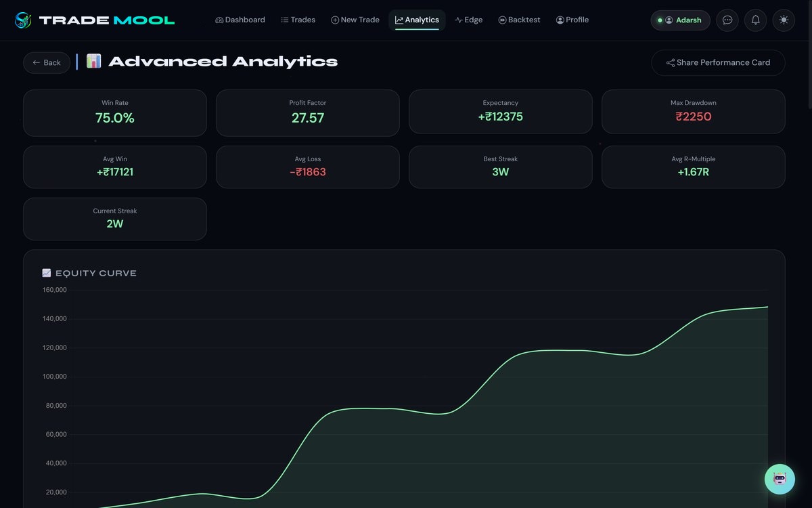This screenshot has height=508, width=812.
Task: Click the Trade Mool brand name text
Action: click(107, 20)
